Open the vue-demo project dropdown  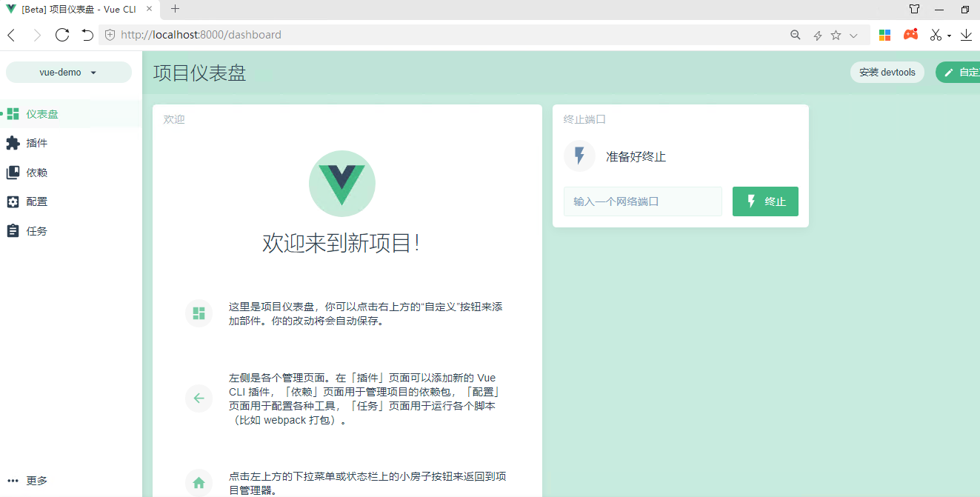tap(68, 72)
